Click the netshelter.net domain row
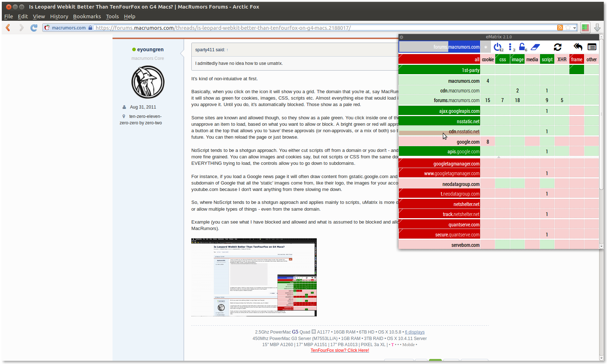 pyautogui.click(x=439, y=204)
